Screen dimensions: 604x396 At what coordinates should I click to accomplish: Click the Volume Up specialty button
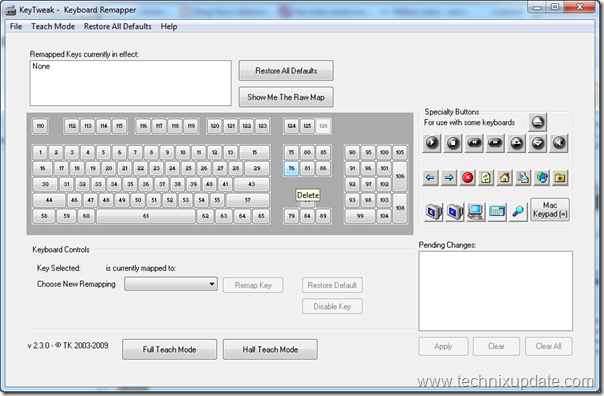pos(516,143)
